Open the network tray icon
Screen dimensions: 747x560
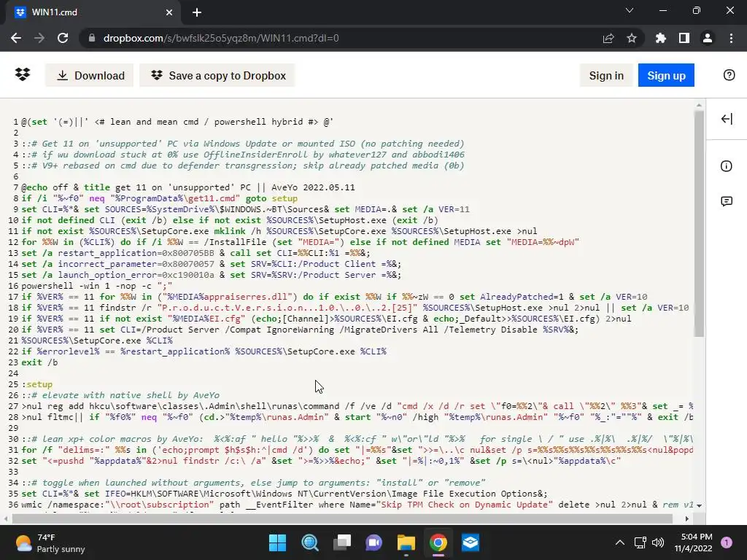[x=640, y=542]
